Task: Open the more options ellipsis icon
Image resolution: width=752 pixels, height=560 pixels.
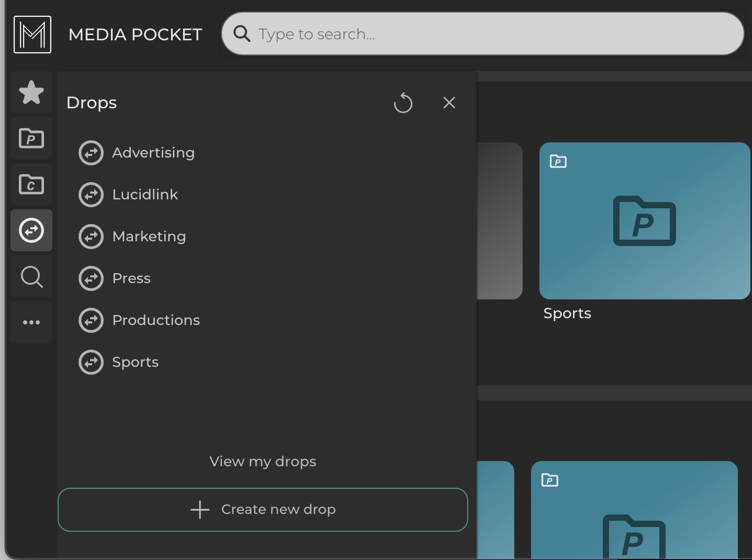Action: click(x=31, y=322)
